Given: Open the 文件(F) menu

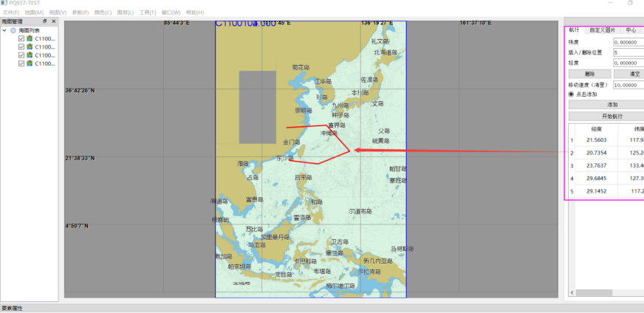Looking at the screenshot, I should point(10,13).
